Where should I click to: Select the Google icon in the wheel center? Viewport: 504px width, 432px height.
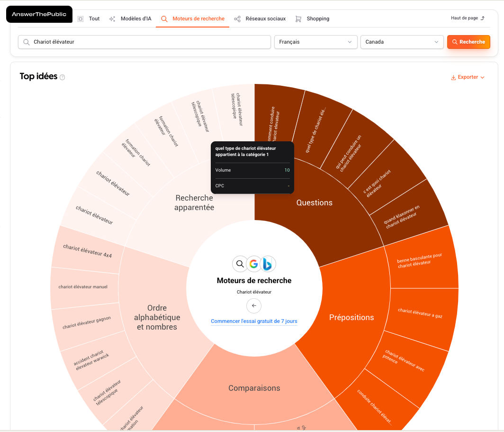[254, 264]
